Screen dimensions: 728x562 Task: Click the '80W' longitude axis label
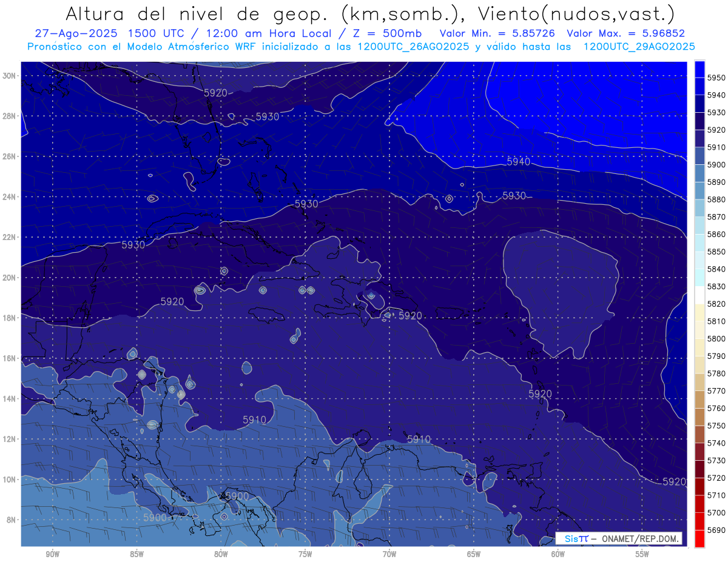221,554
